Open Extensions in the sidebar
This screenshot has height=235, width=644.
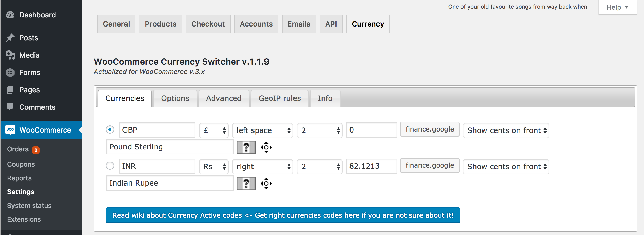click(x=24, y=219)
